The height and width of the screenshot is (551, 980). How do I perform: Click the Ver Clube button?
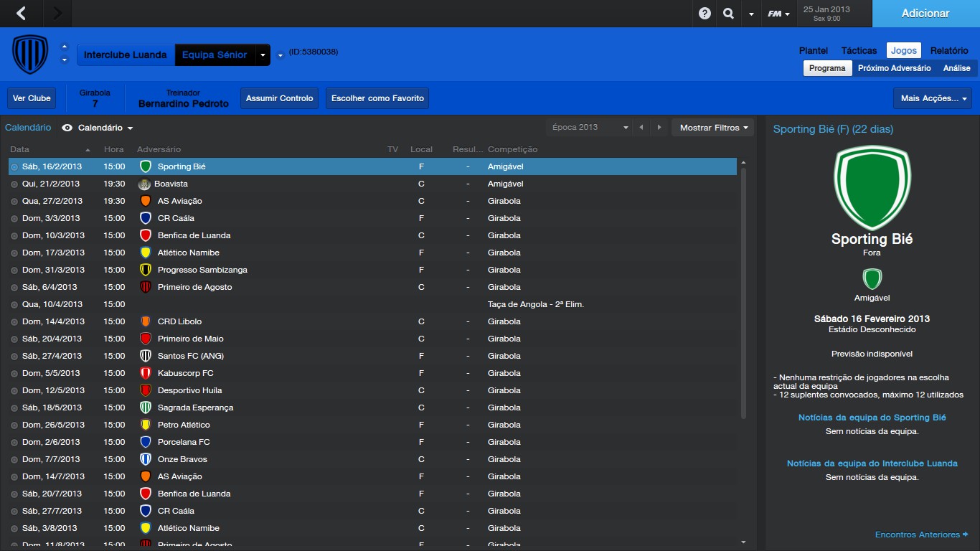[x=32, y=98]
